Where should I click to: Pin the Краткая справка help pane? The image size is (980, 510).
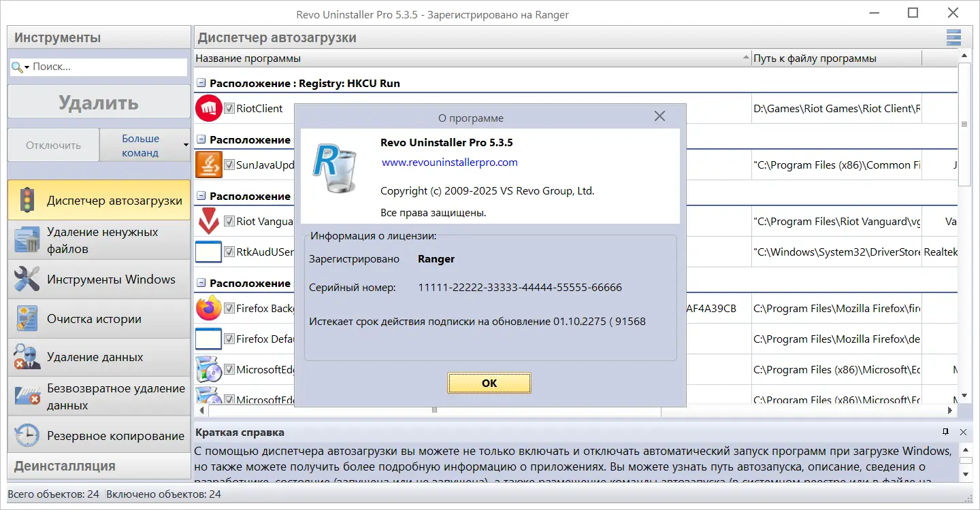pos(945,432)
